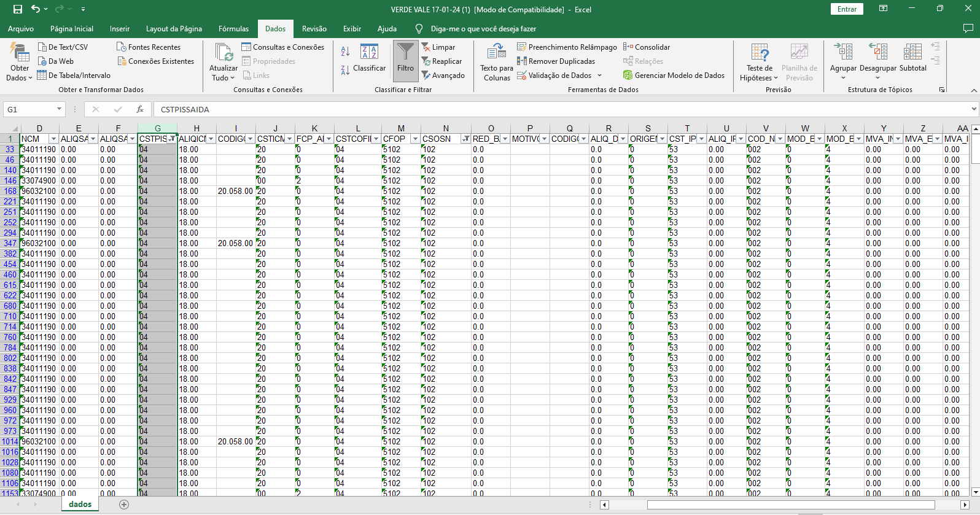
Task: Sort ascending A to Z
Action: coord(345,52)
